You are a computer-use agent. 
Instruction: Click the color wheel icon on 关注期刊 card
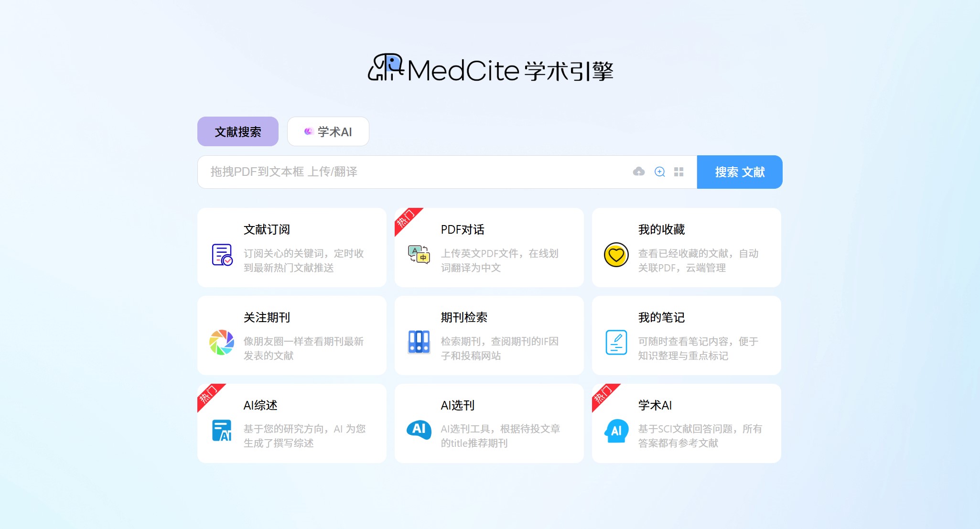(221, 343)
